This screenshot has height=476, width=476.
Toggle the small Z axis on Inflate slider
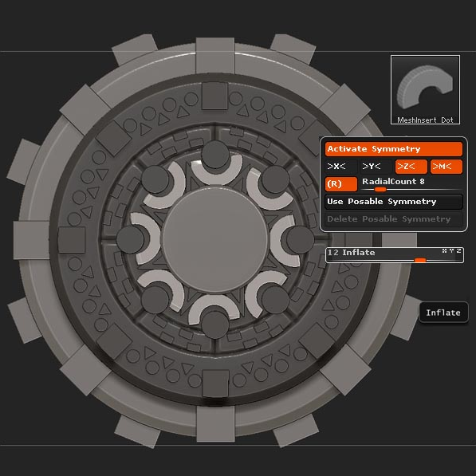click(x=458, y=250)
